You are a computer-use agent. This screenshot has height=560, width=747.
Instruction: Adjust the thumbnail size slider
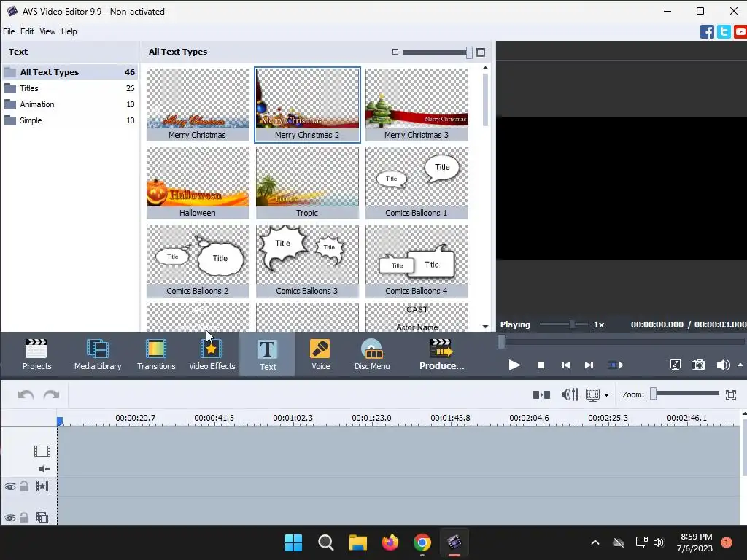(438, 52)
